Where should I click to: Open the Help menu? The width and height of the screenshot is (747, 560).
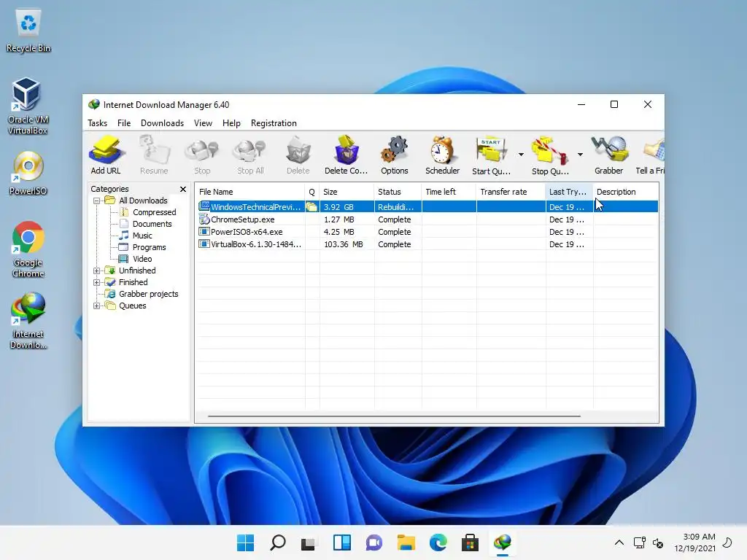231,122
